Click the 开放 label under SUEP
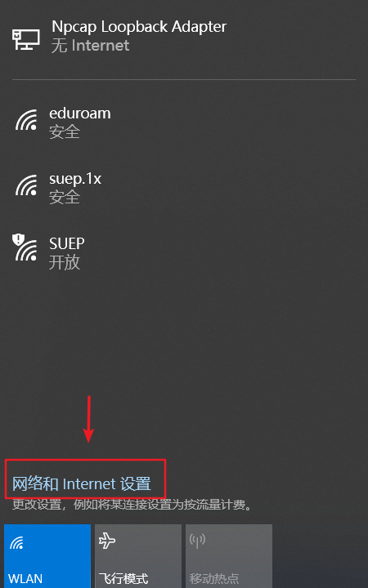 coord(65,262)
